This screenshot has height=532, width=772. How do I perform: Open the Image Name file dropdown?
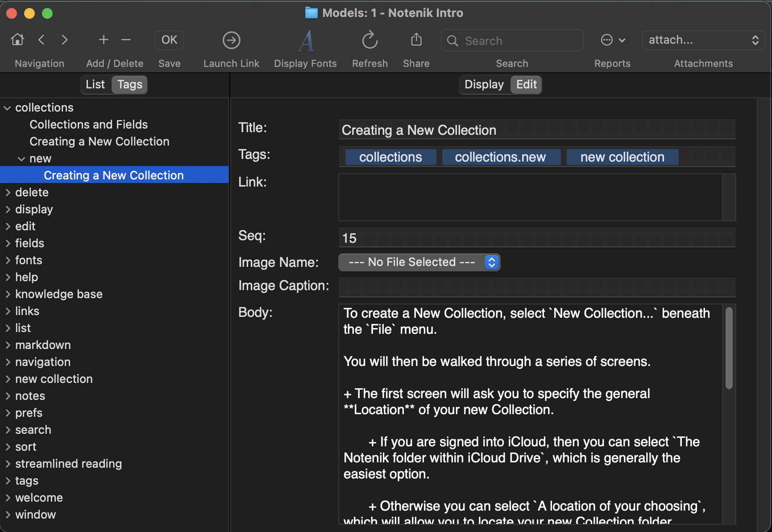[x=419, y=262]
